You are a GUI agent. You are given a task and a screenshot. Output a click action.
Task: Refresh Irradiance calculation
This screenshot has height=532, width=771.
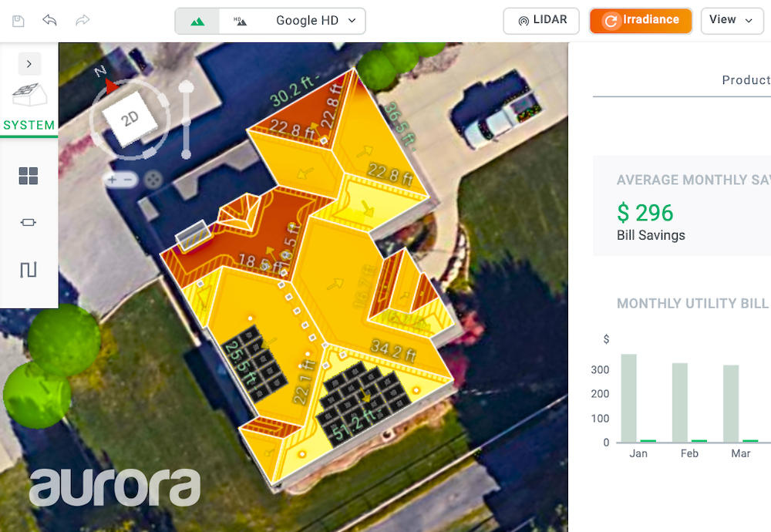[x=641, y=21]
